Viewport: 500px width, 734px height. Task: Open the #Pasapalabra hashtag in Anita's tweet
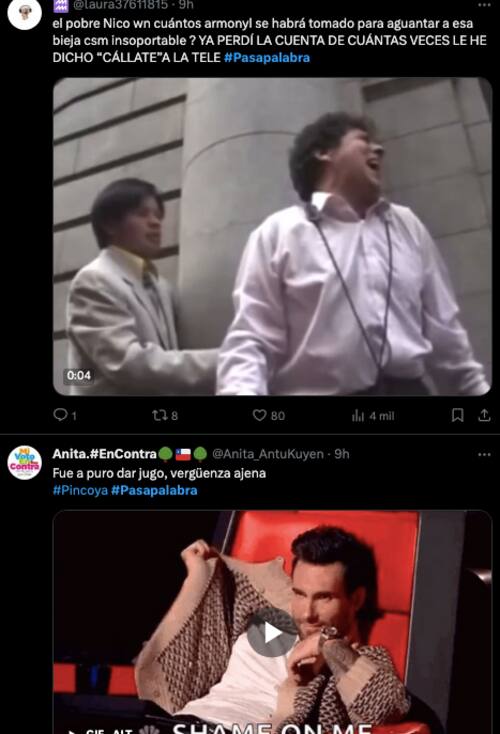154,490
